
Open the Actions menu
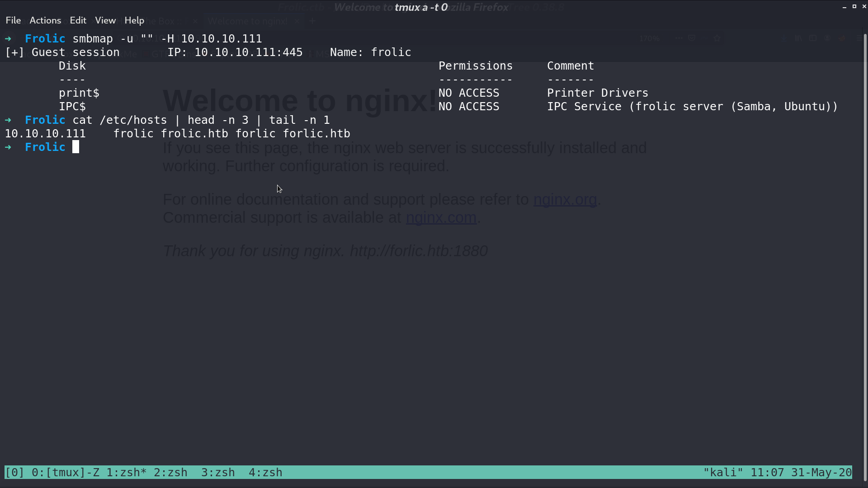(x=45, y=20)
